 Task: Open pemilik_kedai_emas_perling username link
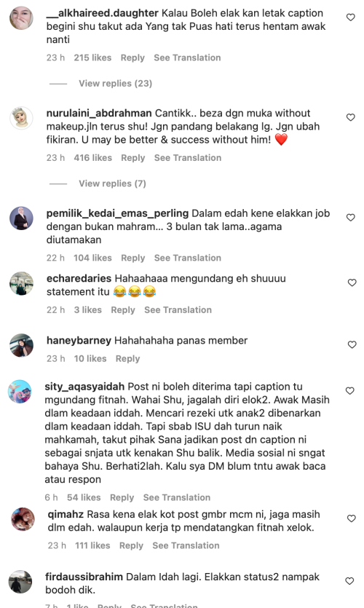click(117, 213)
